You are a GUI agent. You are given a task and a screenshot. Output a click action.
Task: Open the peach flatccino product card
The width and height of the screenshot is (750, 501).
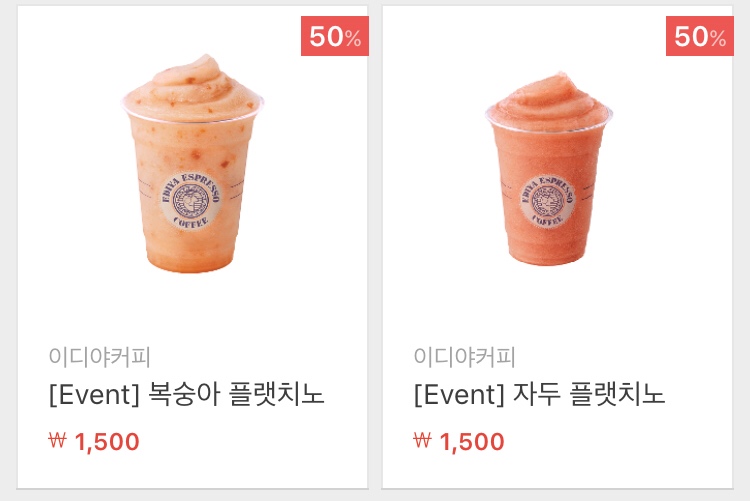(192, 247)
